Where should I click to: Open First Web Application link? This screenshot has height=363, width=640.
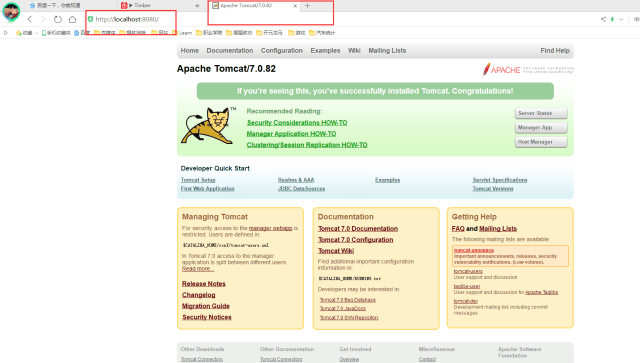(207, 189)
